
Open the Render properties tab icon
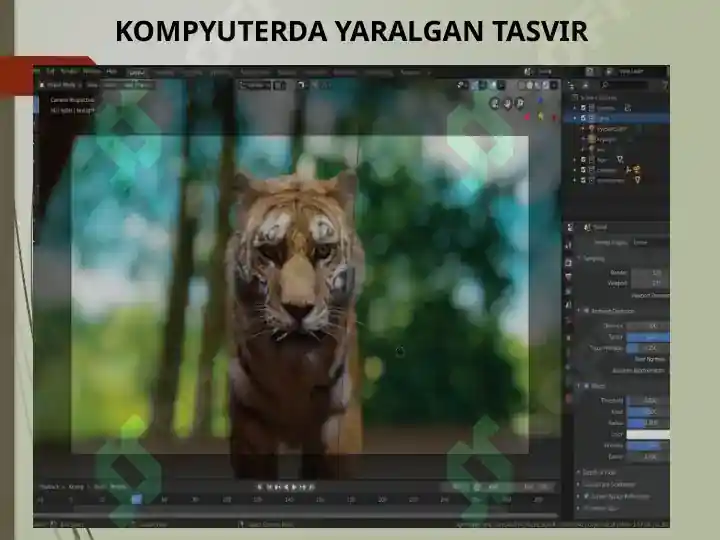(x=568, y=262)
